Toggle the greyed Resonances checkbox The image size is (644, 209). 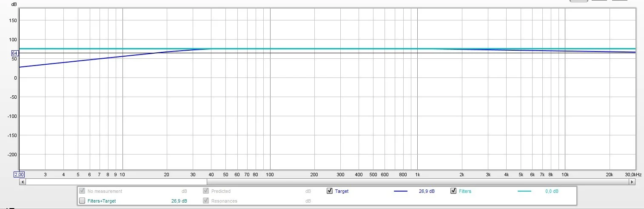(x=206, y=201)
